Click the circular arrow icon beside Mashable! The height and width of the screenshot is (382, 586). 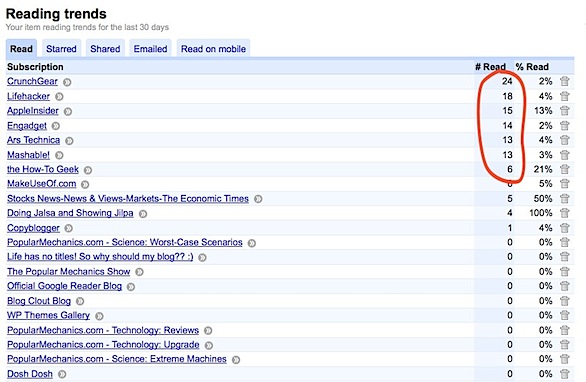[x=59, y=155]
